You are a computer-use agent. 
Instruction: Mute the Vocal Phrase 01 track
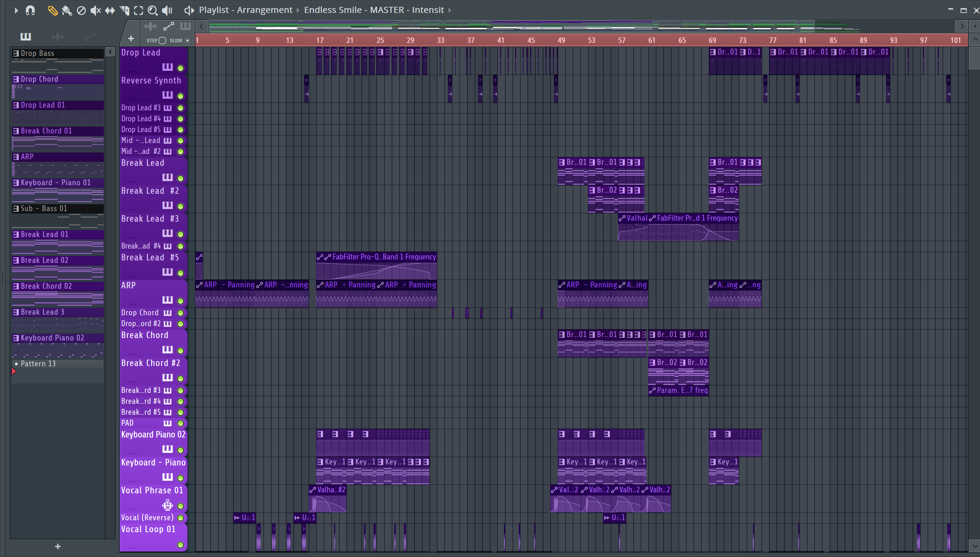180,506
